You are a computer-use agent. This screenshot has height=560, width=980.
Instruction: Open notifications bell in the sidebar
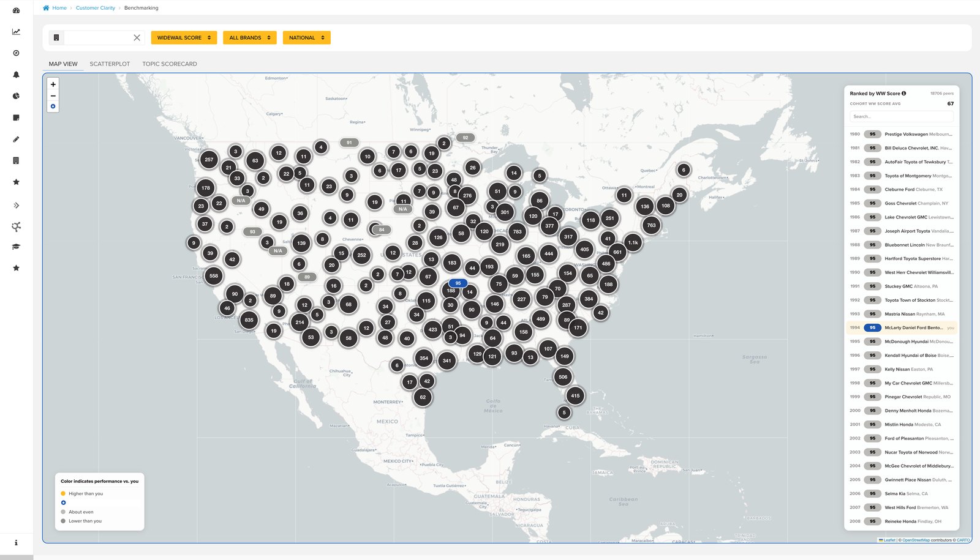[16, 75]
